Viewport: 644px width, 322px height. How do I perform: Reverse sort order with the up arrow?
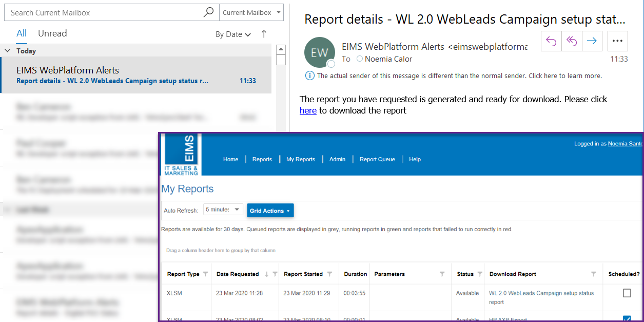264,34
